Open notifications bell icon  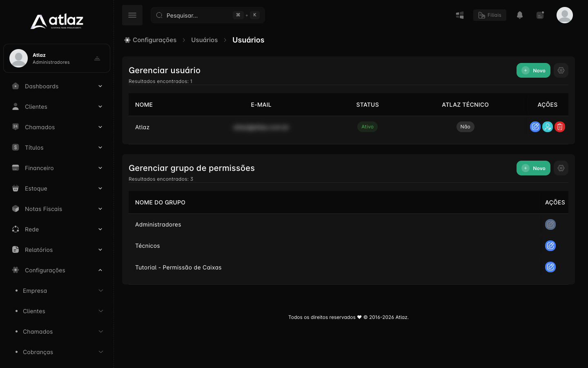520,15
